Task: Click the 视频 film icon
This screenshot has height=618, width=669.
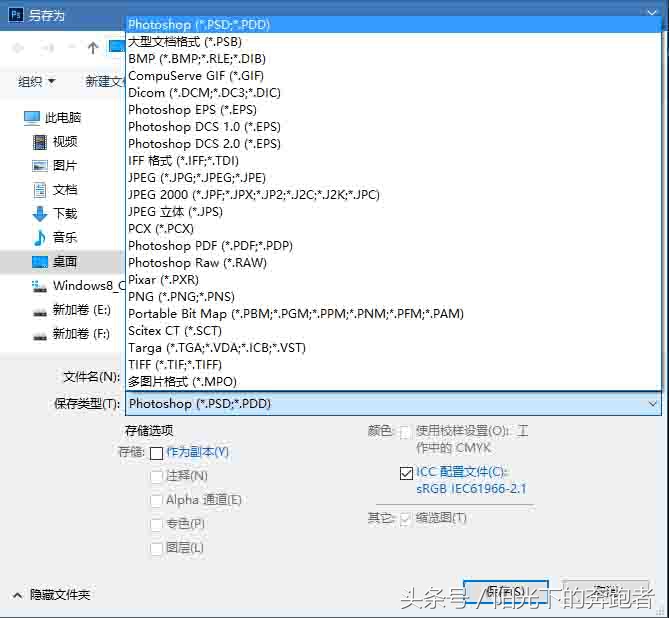Action: click(40, 142)
